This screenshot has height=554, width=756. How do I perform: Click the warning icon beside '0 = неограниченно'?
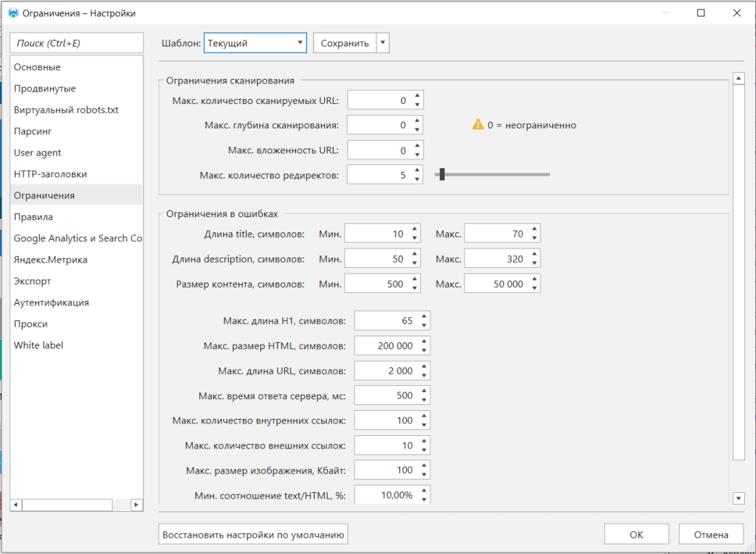pyautogui.click(x=478, y=125)
